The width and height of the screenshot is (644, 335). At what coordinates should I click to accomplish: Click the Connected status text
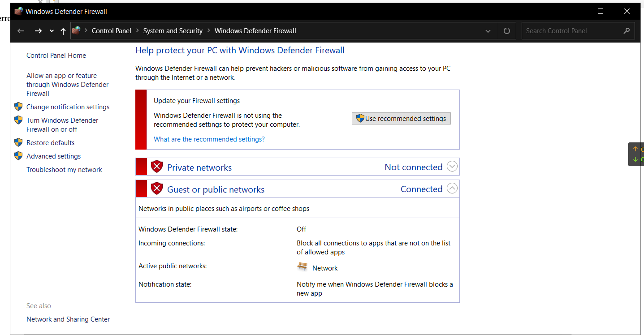422,189
